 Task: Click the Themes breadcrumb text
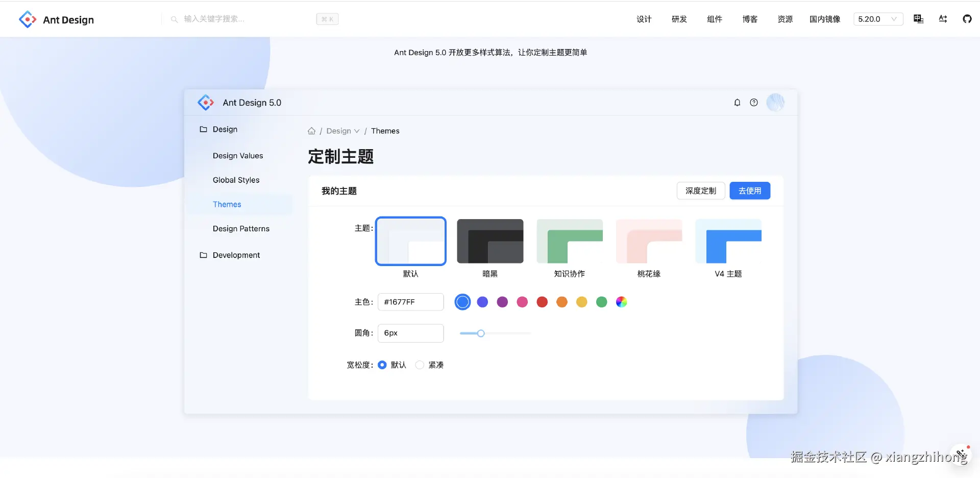[385, 131]
